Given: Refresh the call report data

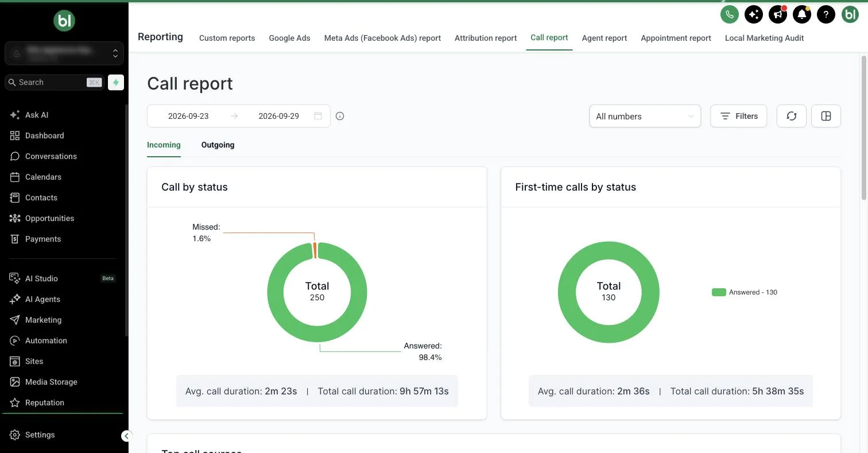Looking at the screenshot, I should tap(792, 116).
